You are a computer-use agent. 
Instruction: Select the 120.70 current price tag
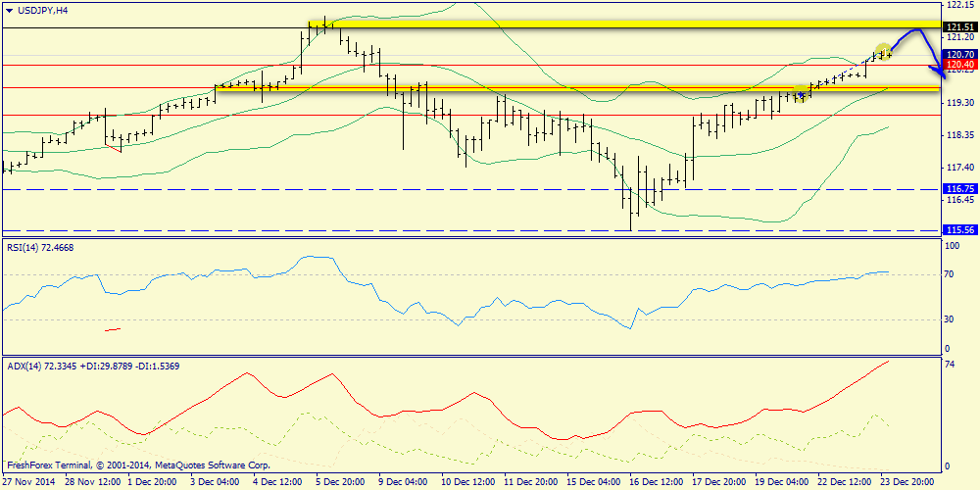[x=959, y=55]
